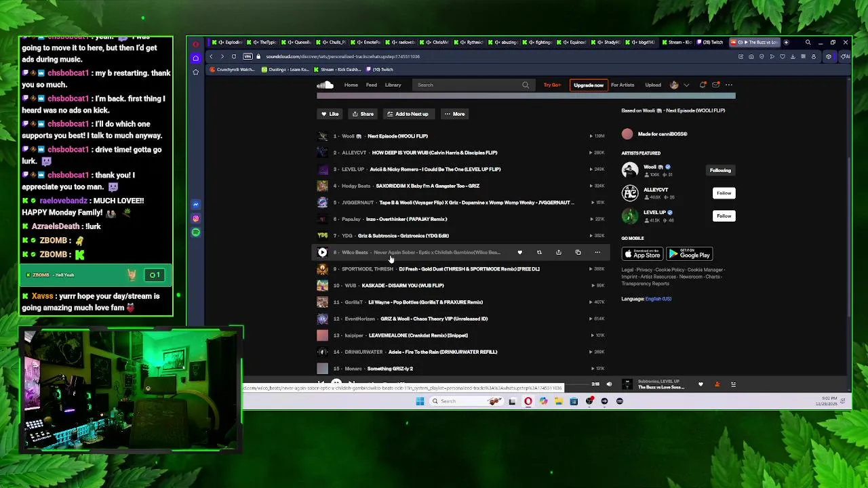Open Wooli's artist avatar
This screenshot has width=868, height=488.
[630, 170]
